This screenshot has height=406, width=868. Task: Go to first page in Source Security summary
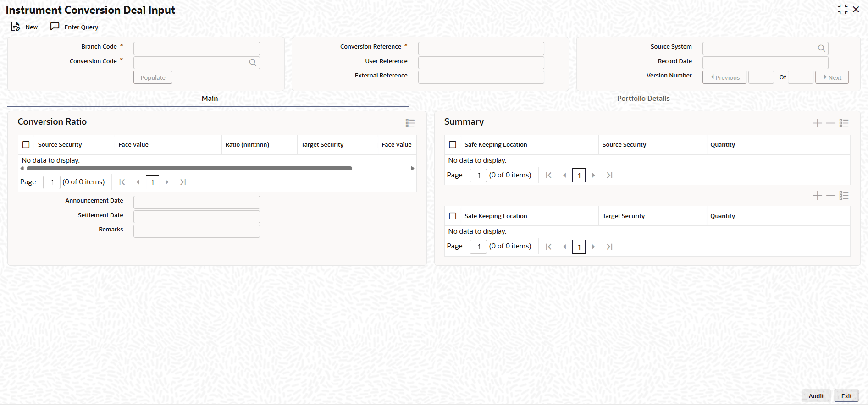pyautogui.click(x=548, y=176)
